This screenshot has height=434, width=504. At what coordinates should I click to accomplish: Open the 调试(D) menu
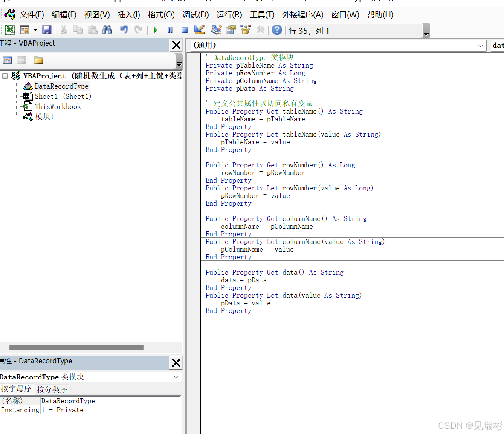tap(195, 15)
